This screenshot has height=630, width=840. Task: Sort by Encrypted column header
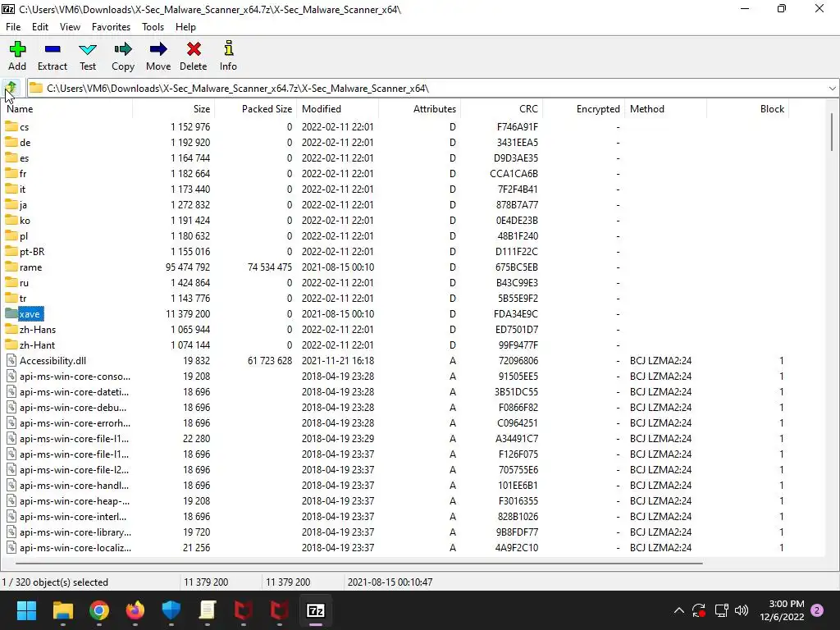coord(583,109)
